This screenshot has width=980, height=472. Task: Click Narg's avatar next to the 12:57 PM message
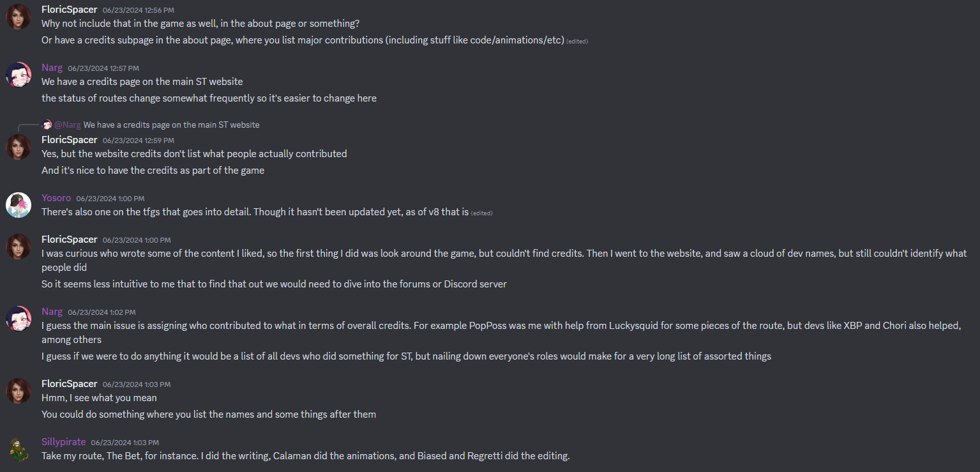(19, 74)
